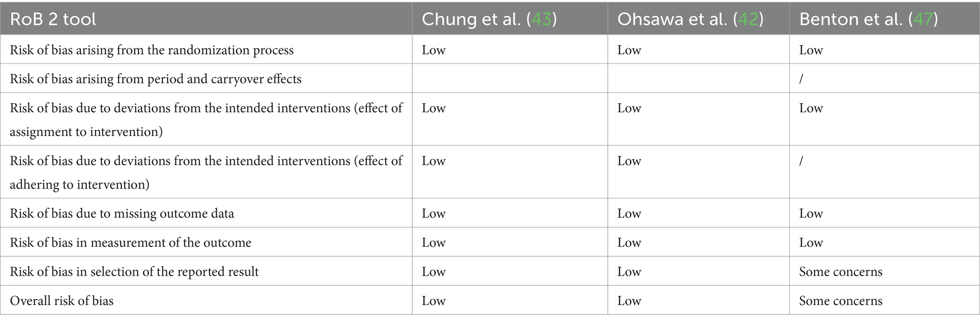Open reference link 43 beside Chung et al.

pos(541,19)
